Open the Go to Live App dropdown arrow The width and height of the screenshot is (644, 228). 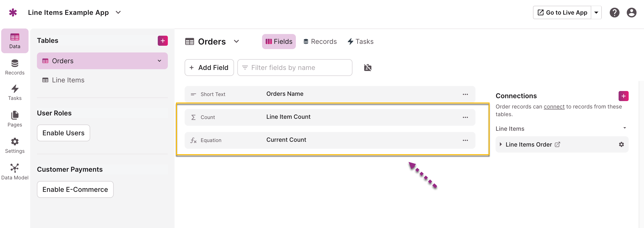click(x=596, y=12)
